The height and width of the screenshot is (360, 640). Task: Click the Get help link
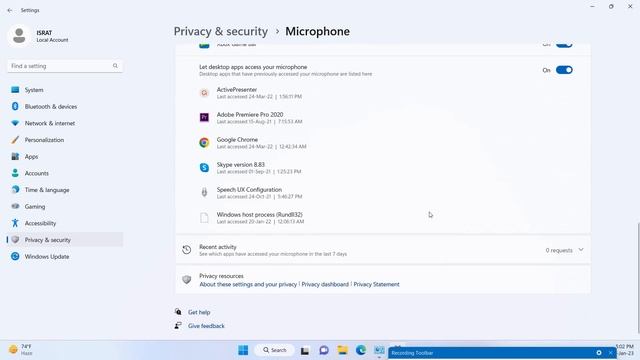[x=199, y=312]
